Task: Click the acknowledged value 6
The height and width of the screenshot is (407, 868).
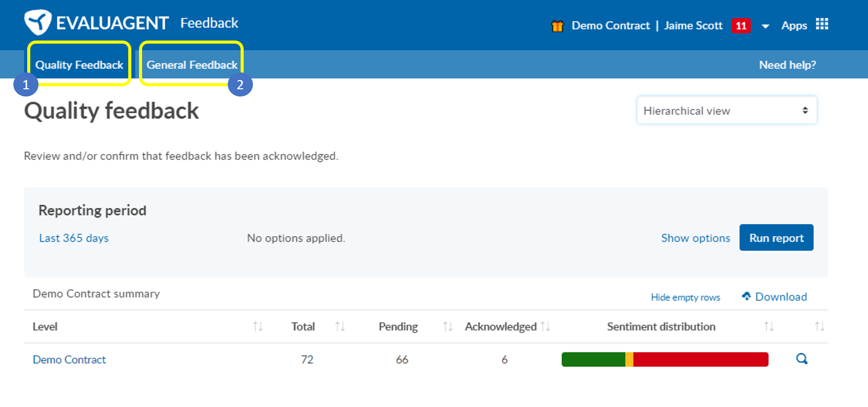Action: (505, 360)
